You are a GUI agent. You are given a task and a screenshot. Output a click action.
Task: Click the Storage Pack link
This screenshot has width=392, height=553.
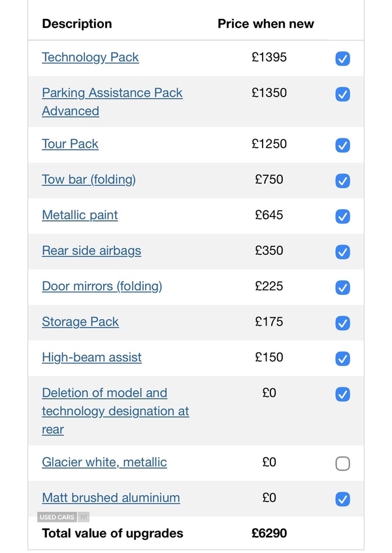pos(80,322)
